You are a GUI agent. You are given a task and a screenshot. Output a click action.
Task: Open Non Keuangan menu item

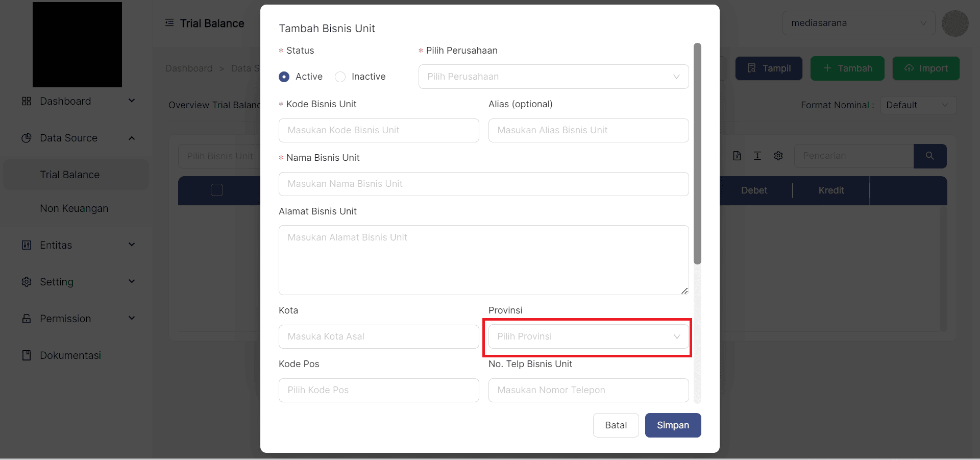[74, 208]
